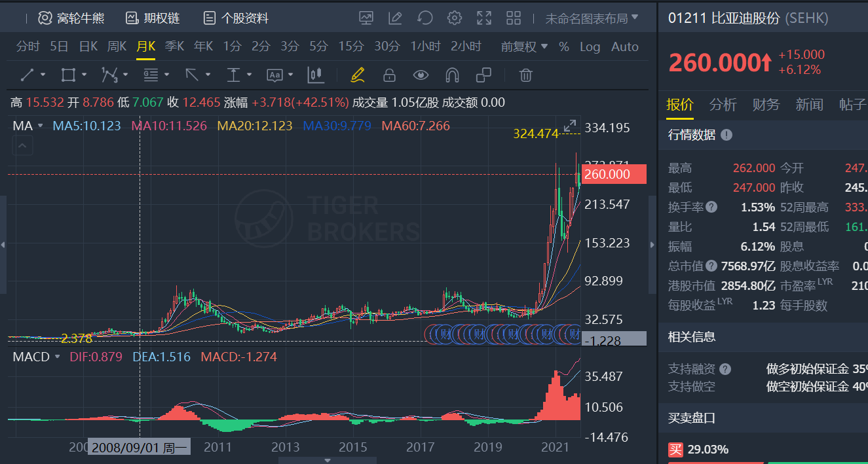Screen dimensions: 868x464
Task: Click the help icon next to 换手率
Action: (x=711, y=207)
